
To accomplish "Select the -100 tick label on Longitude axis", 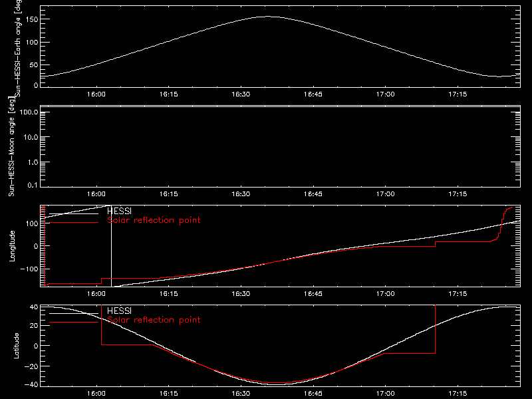I will 29,269.
